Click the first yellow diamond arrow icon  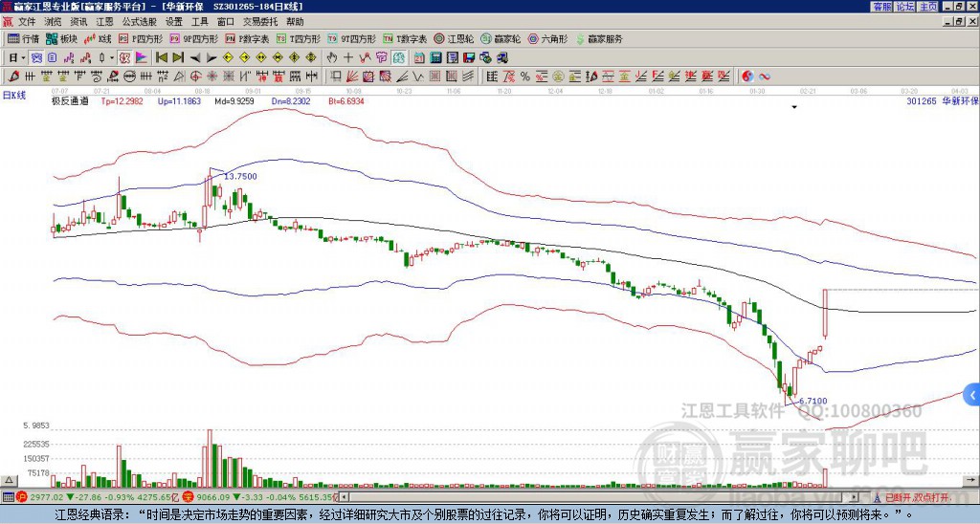click(228, 57)
